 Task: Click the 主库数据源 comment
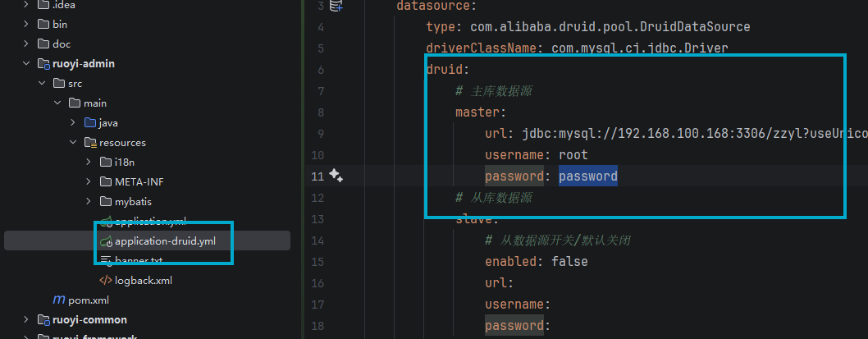(494, 91)
